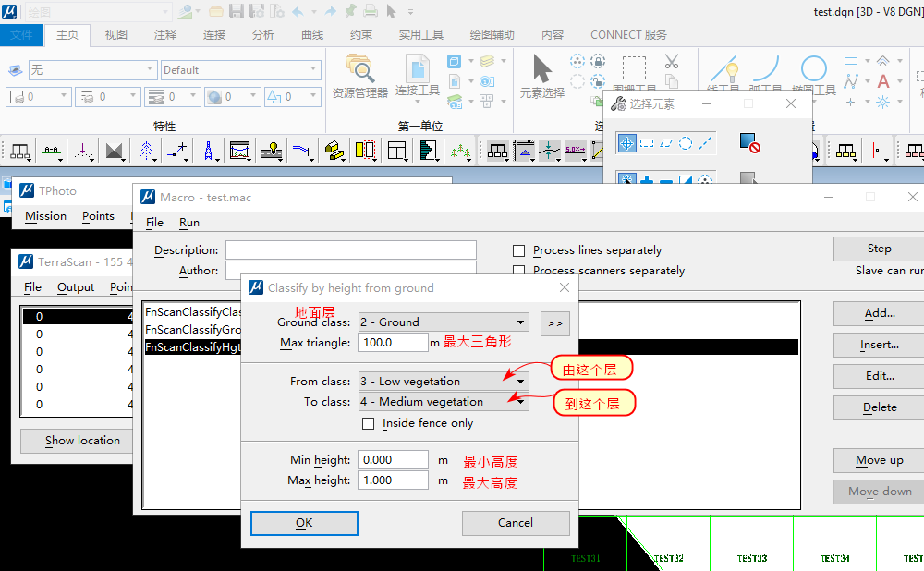Open the 资源管理器 (Explorer) tool
924x571 pixels.
[359, 77]
